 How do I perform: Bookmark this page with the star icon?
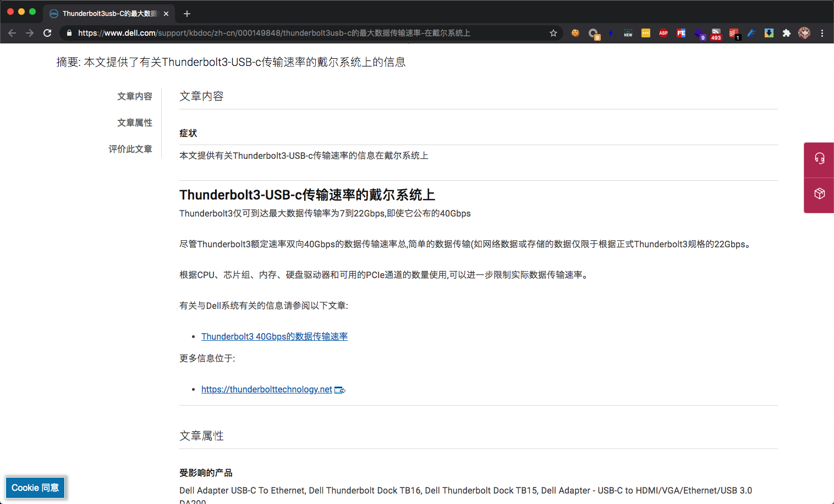(553, 33)
